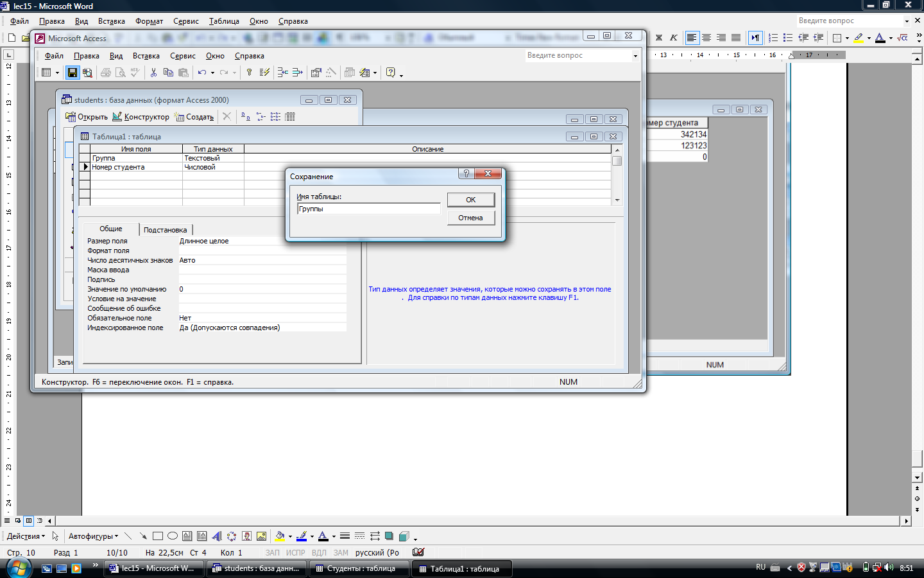Toggle ИСПР track changes indicator

pyautogui.click(x=296, y=552)
